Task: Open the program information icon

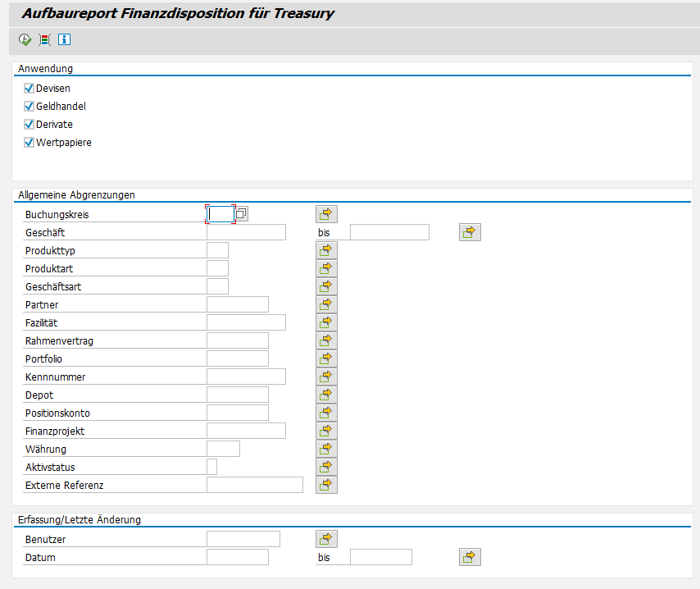Action: coord(64,39)
